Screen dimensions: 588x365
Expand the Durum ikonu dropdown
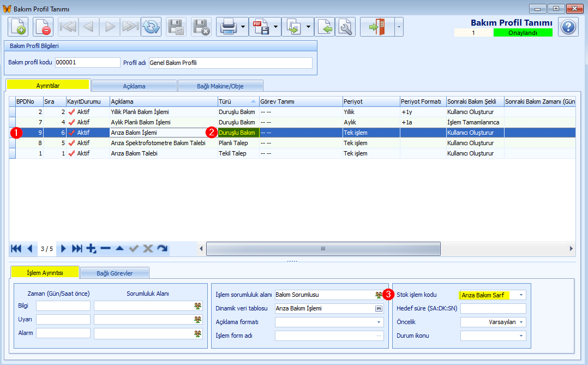pyautogui.click(x=521, y=336)
